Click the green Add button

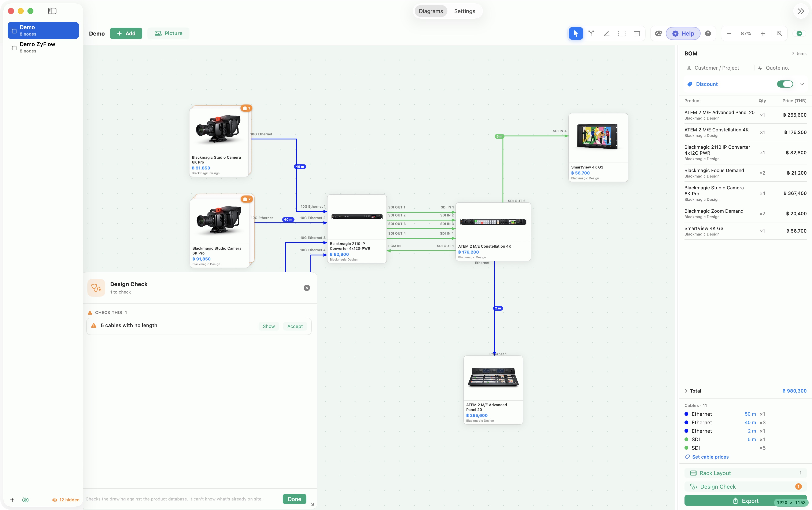pyautogui.click(x=126, y=33)
